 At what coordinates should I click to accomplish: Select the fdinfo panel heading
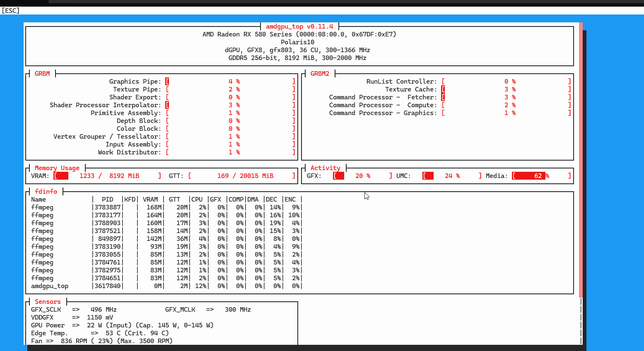46,192
